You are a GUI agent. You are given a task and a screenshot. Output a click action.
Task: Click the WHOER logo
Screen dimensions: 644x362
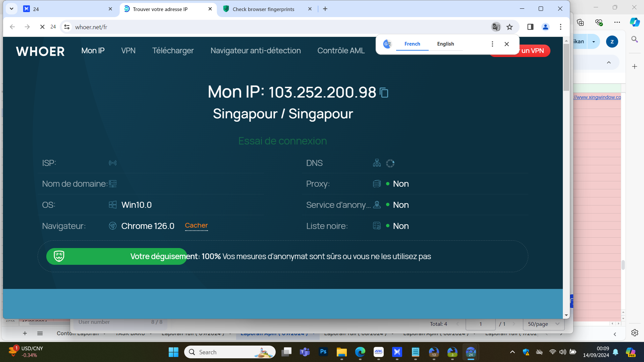(40, 51)
